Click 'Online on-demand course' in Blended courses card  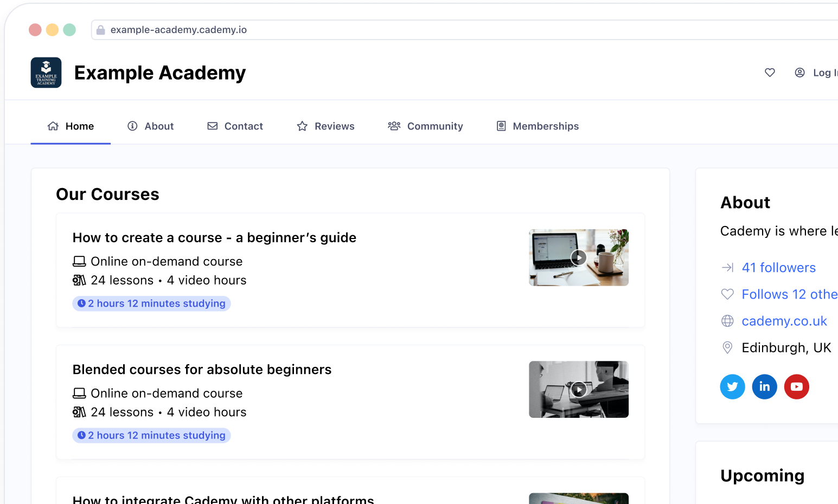[167, 393]
